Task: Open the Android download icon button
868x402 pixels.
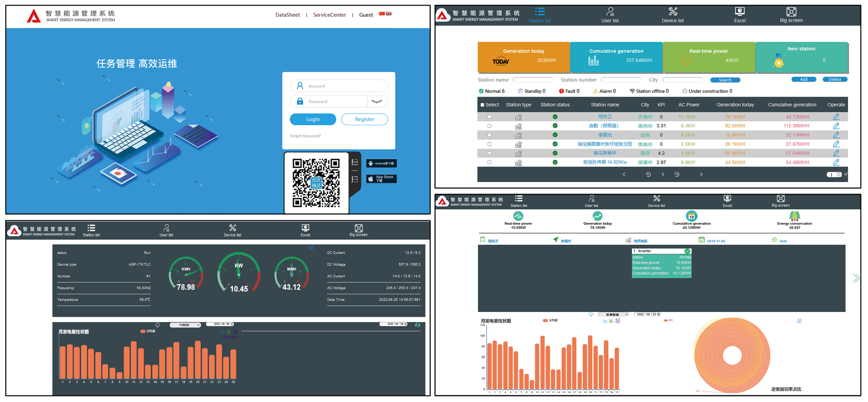Action: [381, 164]
